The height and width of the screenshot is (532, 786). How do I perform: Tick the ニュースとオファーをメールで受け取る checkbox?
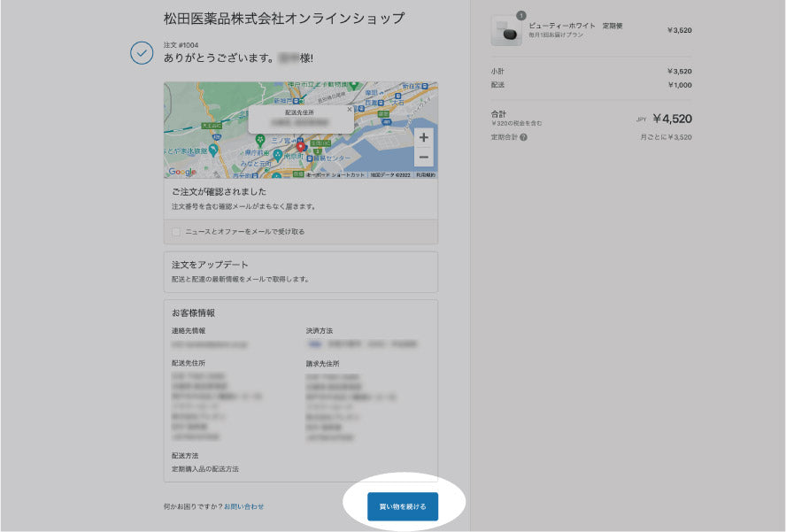pyautogui.click(x=176, y=232)
